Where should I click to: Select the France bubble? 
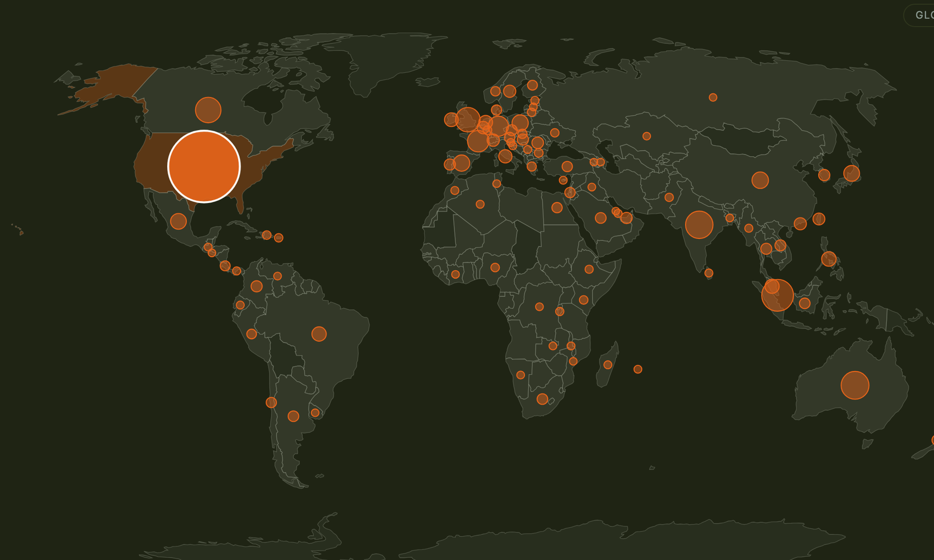point(478,141)
